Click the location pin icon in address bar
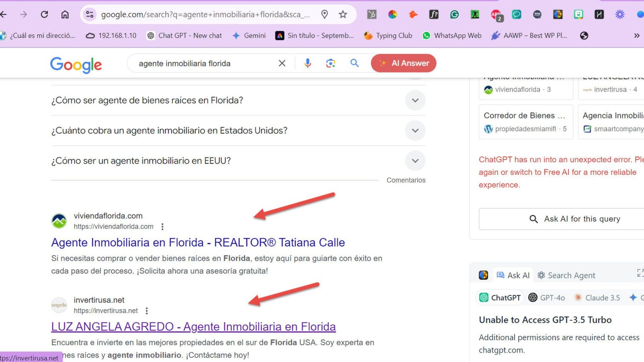644x362 pixels. pos(324,14)
